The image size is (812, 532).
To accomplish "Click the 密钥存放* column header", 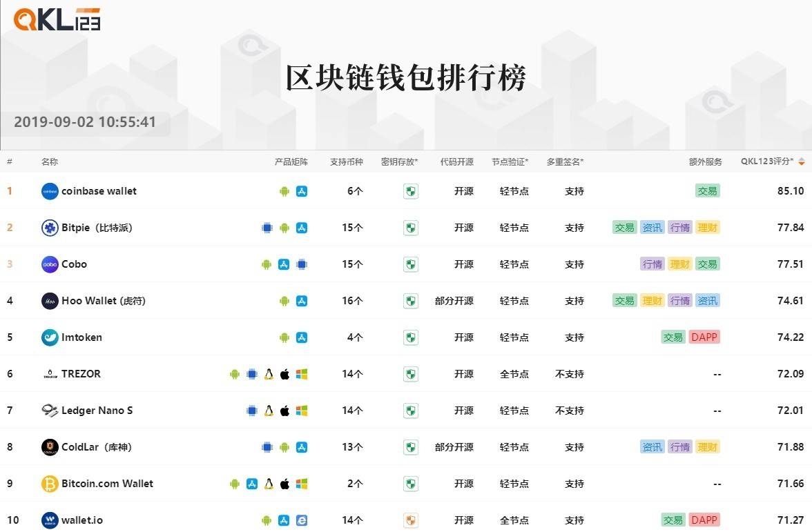I will (399, 162).
